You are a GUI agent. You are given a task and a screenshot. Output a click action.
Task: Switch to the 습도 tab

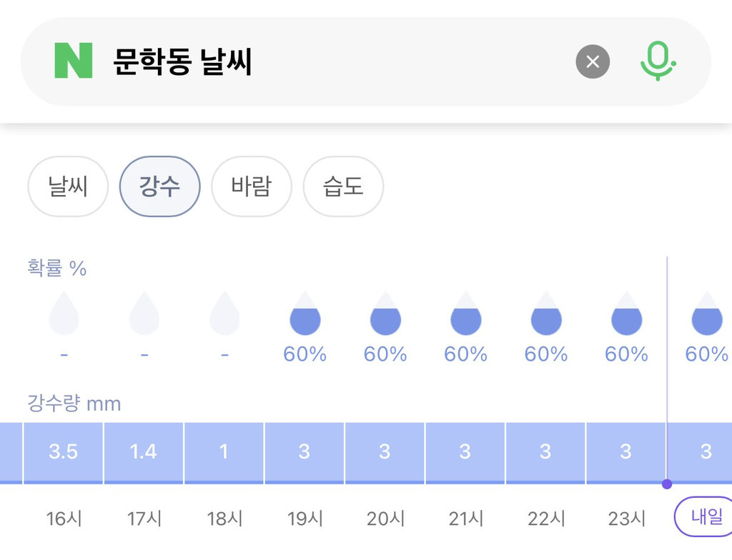[x=343, y=186]
